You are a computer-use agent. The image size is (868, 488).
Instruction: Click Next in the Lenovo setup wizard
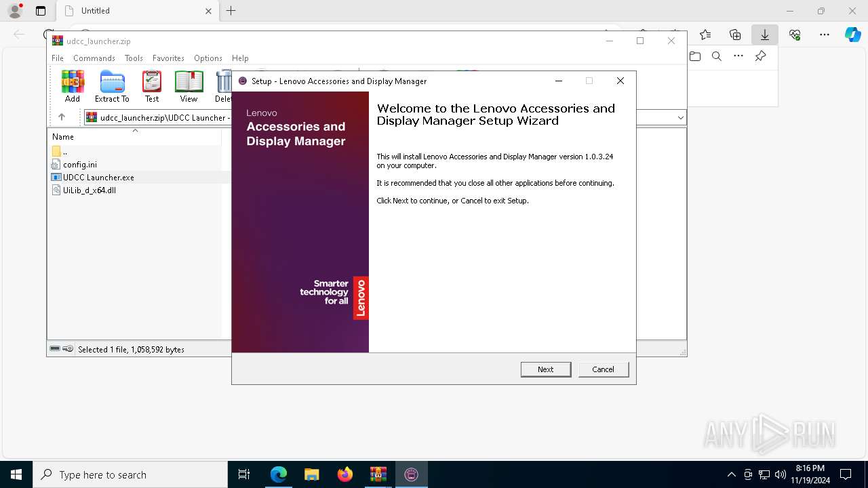[546, 369]
